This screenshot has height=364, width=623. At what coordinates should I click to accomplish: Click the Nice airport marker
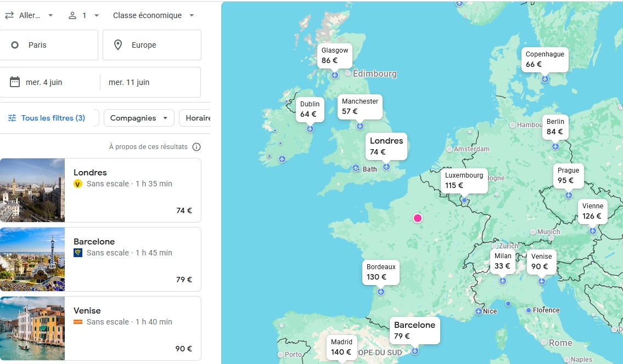coord(479,311)
